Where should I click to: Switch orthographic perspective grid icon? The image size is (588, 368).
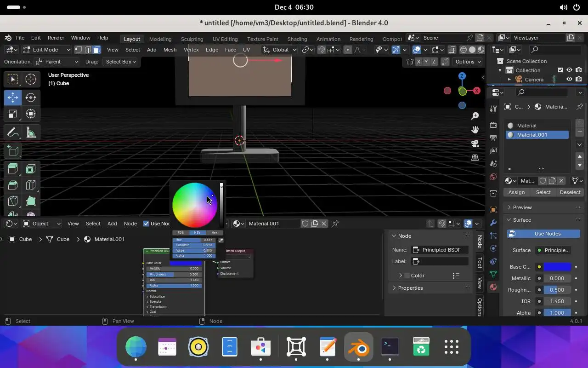point(475,157)
